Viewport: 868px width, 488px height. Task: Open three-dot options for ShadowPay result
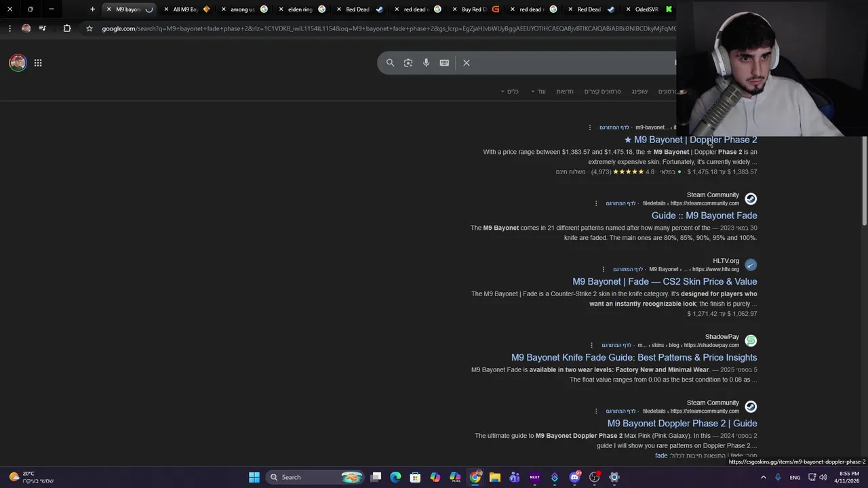point(591,345)
